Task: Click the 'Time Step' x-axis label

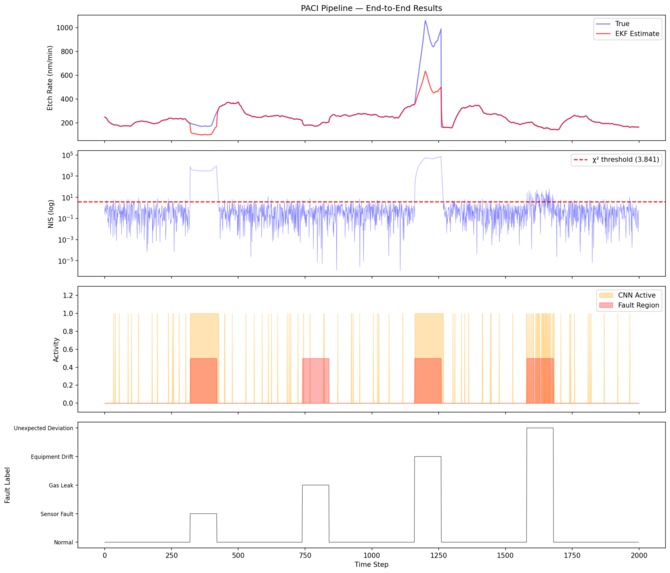Action: pos(371,564)
